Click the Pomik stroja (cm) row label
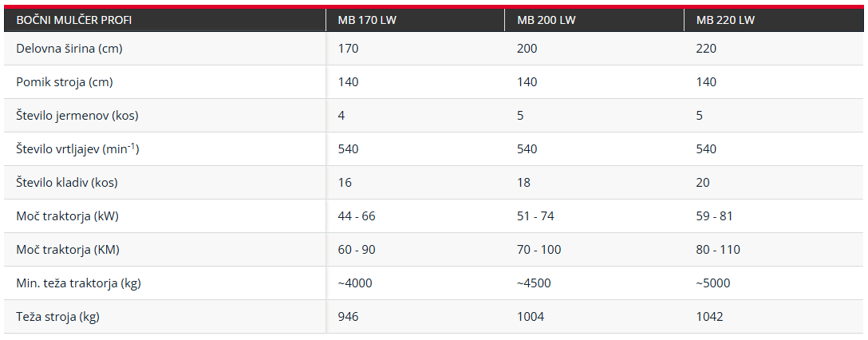This screenshot has height=340, width=868. pos(64,82)
